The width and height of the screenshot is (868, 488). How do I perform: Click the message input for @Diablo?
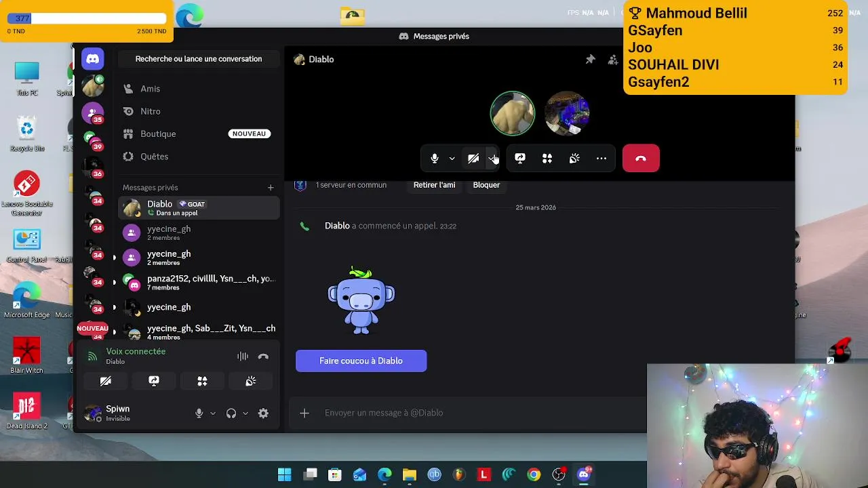tap(475, 413)
